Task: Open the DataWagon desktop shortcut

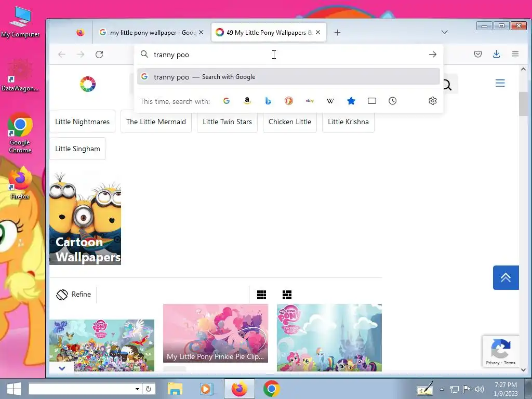Action: 20,75
